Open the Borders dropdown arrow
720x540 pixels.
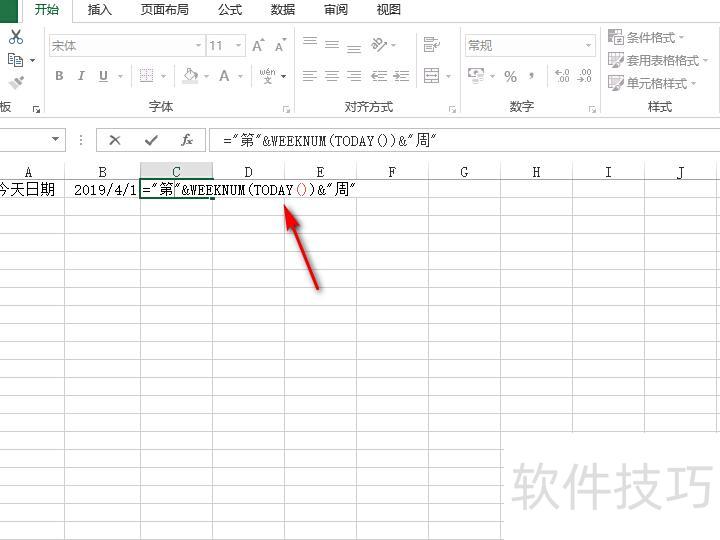pyautogui.click(x=163, y=76)
